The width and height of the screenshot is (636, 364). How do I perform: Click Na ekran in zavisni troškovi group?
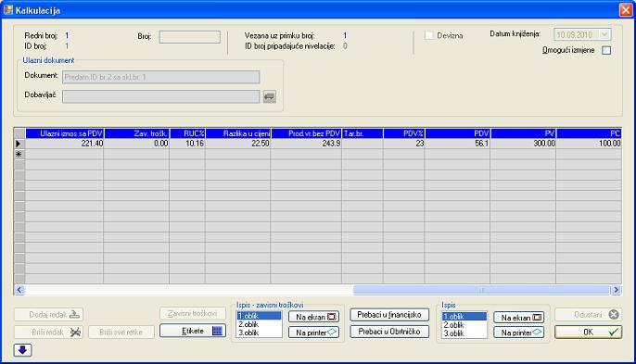click(x=314, y=317)
